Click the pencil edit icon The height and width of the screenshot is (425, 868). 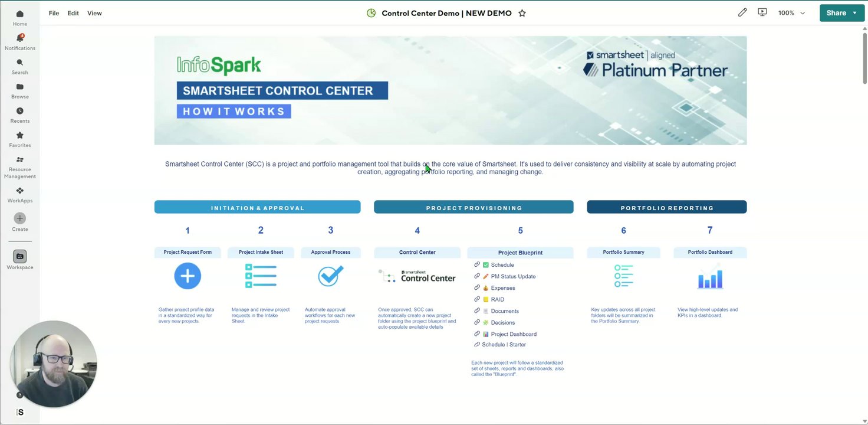[742, 12]
